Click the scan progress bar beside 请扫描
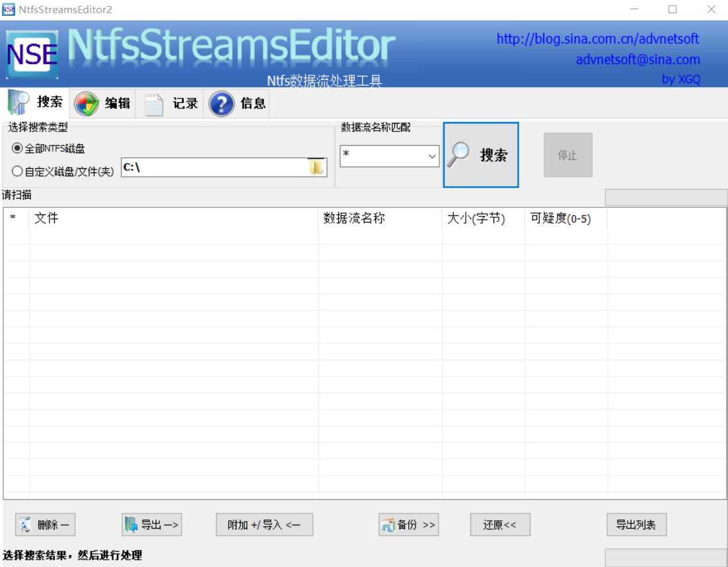 (x=666, y=197)
